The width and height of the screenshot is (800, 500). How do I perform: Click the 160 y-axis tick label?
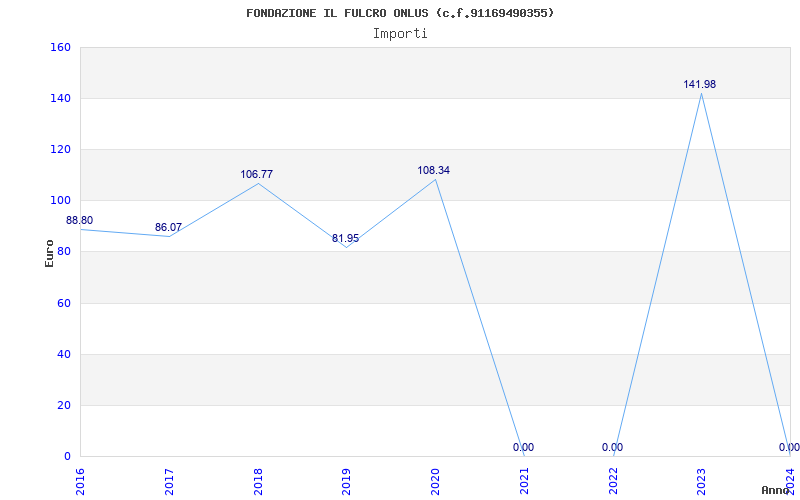pos(60,47)
